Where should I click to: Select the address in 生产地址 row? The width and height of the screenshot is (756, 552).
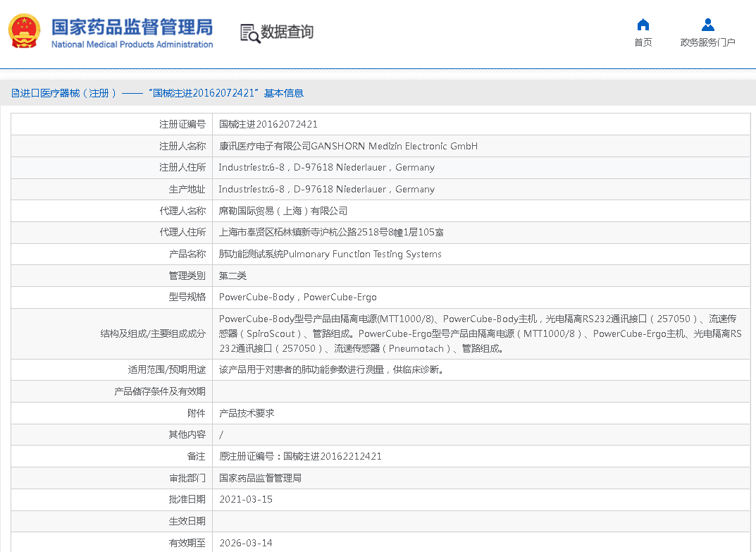click(326, 189)
